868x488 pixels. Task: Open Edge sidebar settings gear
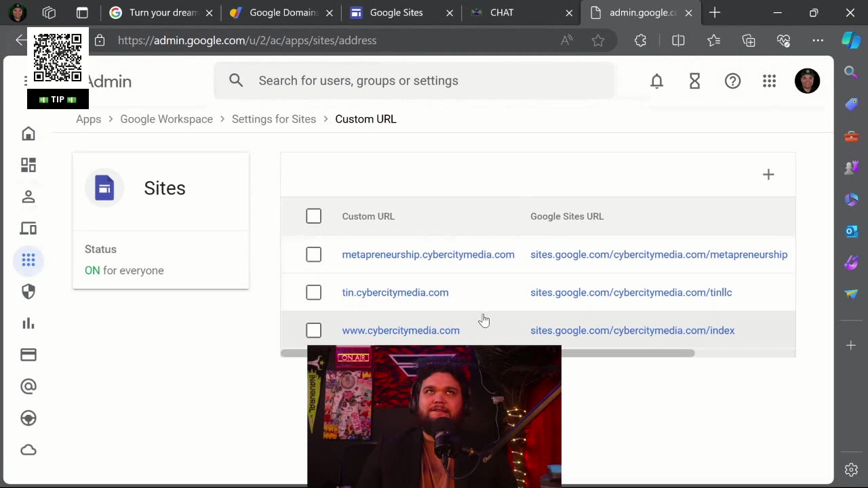(x=851, y=470)
